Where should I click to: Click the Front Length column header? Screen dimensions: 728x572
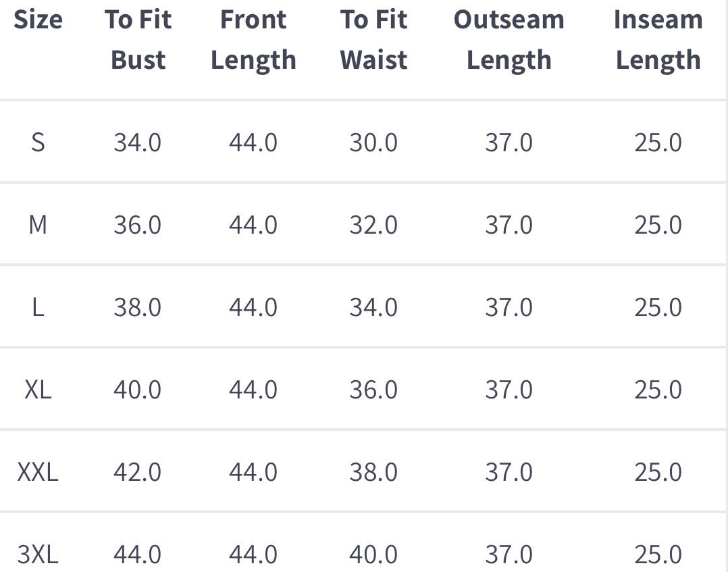pyautogui.click(x=253, y=40)
